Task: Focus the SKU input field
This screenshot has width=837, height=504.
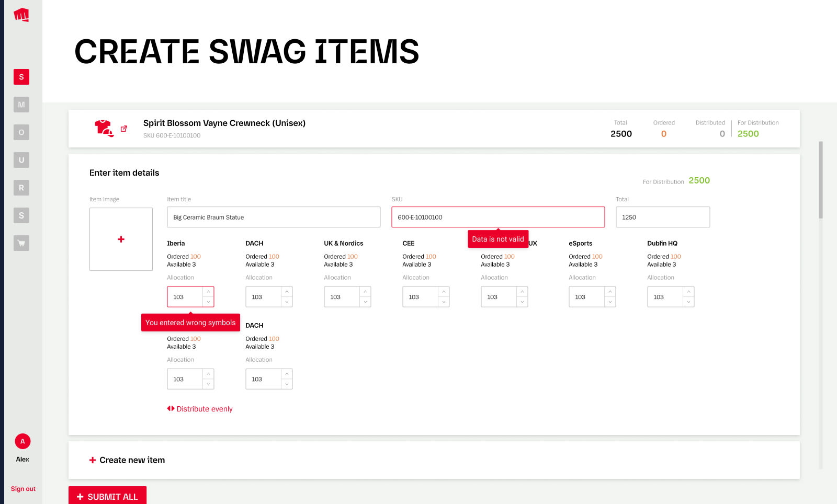Action: pyautogui.click(x=498, y=217)
